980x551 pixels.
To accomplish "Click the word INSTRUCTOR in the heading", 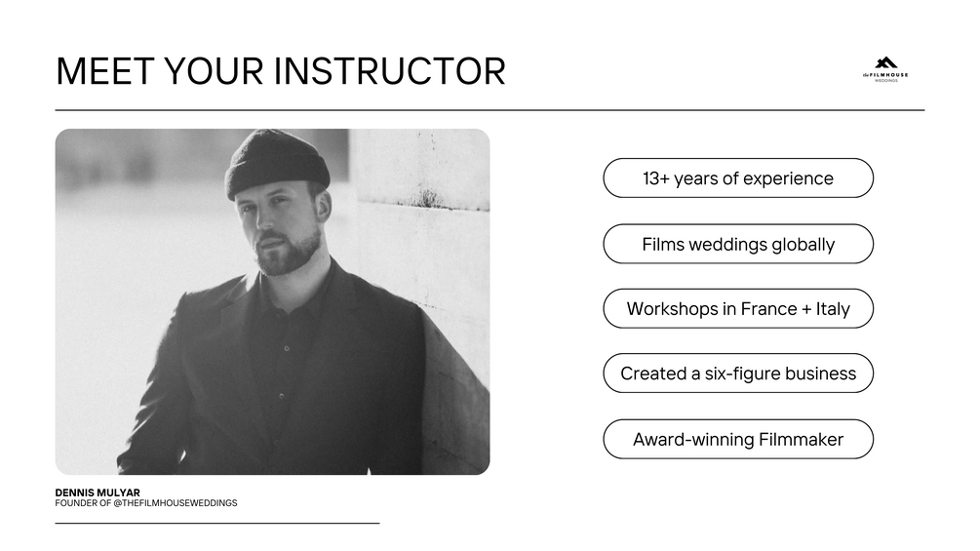I will tap(391, 71).
